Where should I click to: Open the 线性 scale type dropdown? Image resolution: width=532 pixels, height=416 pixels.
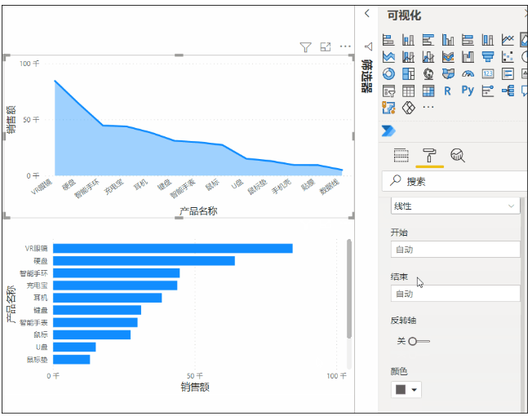455,206
